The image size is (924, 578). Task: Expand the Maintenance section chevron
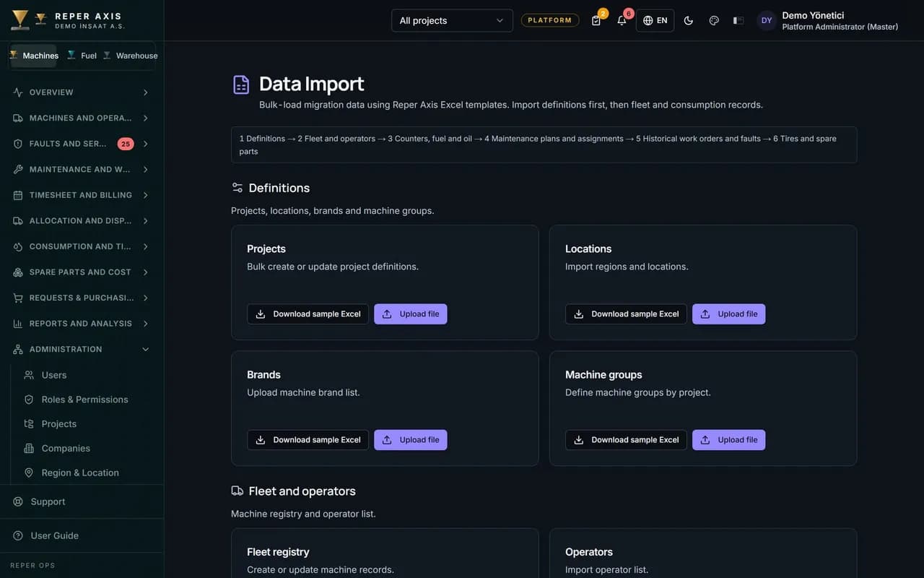click(x=146, y=169)
